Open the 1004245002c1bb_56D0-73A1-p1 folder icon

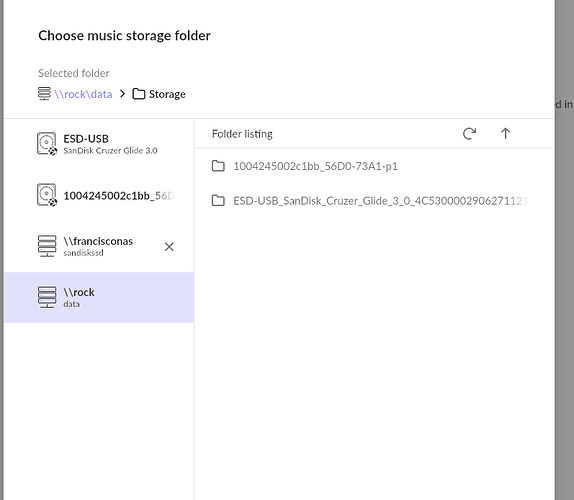tap(219, 166)
